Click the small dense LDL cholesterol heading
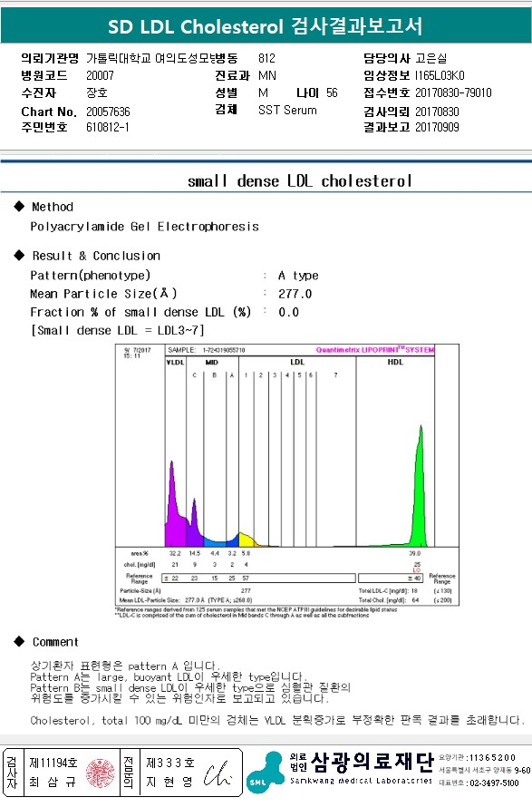Screen dimensions: 532x807 point(299,181)
